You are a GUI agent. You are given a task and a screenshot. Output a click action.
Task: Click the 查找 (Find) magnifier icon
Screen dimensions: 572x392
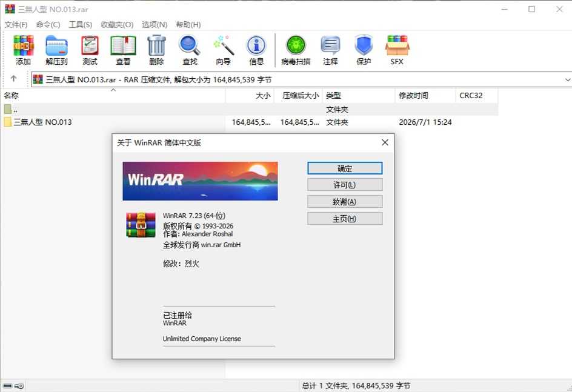tap(190, 45)
